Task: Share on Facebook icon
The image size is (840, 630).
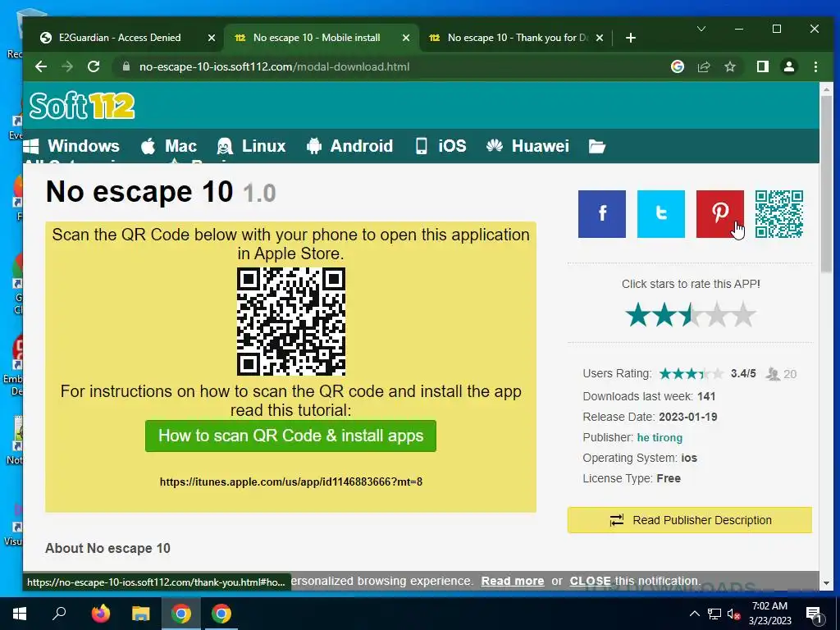Action: click(601, 214)
